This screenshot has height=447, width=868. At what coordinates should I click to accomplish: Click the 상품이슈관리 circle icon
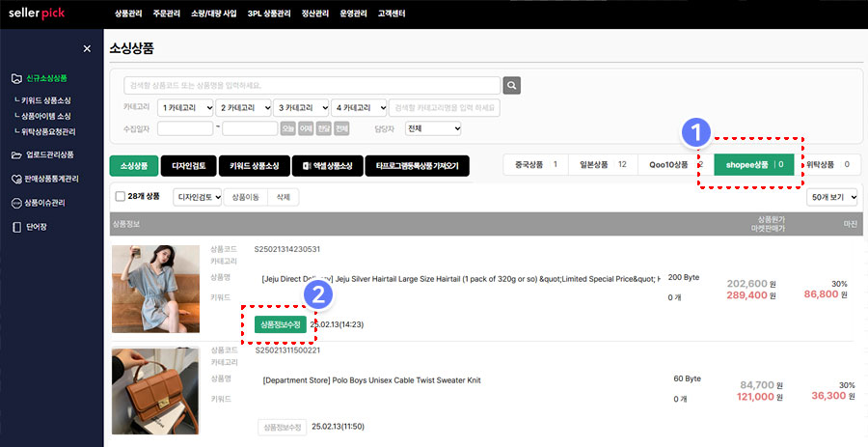15,203
